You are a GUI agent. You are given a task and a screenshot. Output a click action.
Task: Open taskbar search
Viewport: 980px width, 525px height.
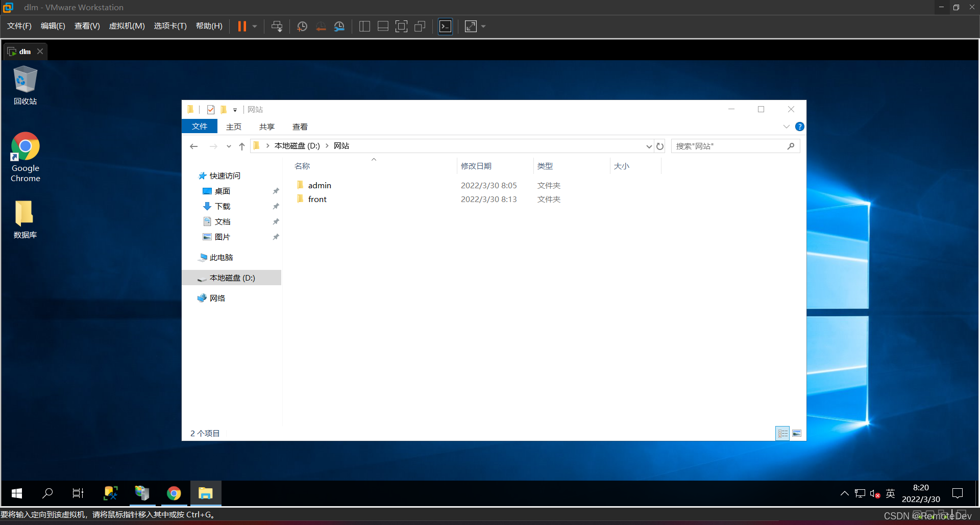coord(47,493)
